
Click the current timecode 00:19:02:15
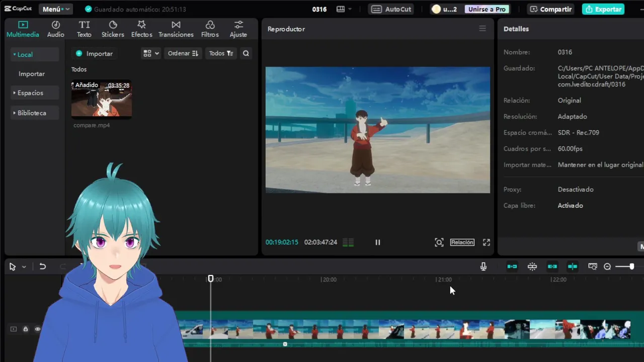282,242
